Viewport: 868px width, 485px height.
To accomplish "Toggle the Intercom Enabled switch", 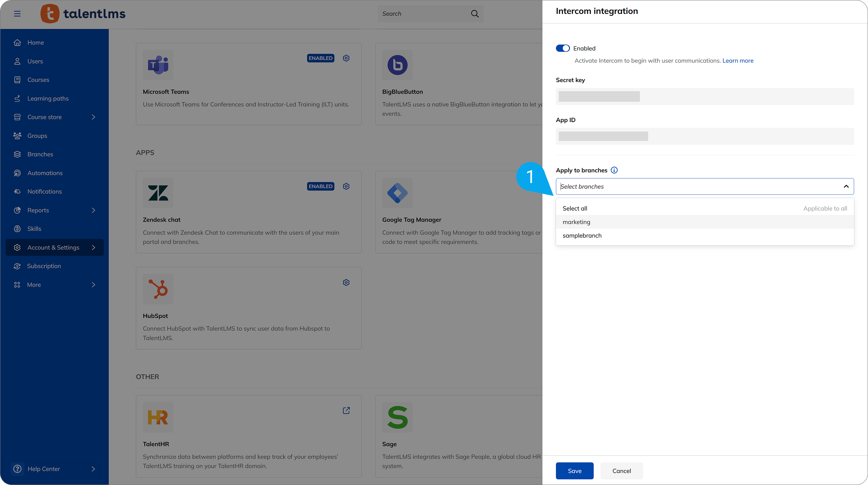I will 563,48.
